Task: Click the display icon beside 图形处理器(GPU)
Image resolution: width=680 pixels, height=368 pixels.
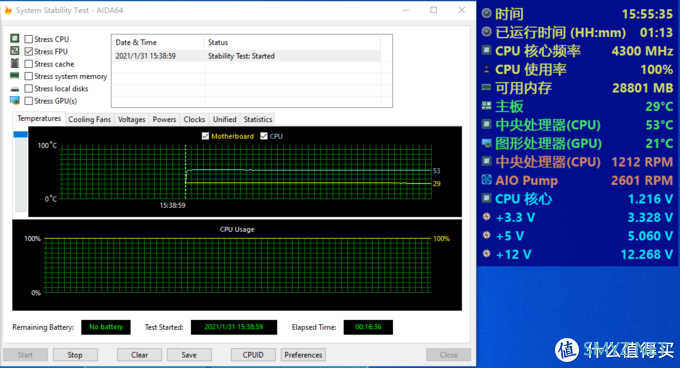Action: (x=487, y=143)
